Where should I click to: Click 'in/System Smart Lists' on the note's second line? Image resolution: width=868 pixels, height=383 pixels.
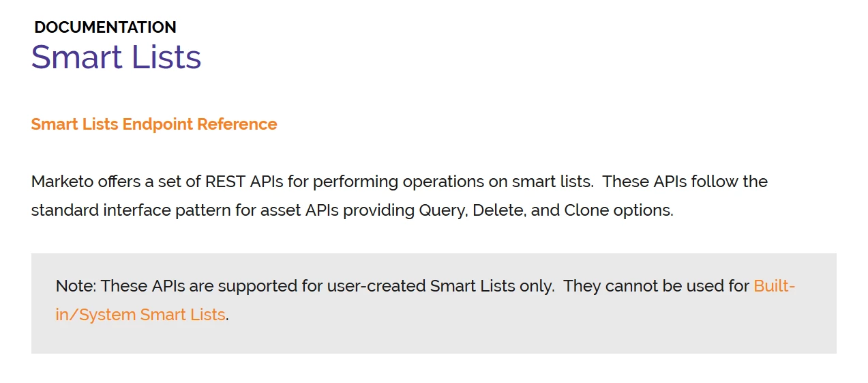point(140,315)
